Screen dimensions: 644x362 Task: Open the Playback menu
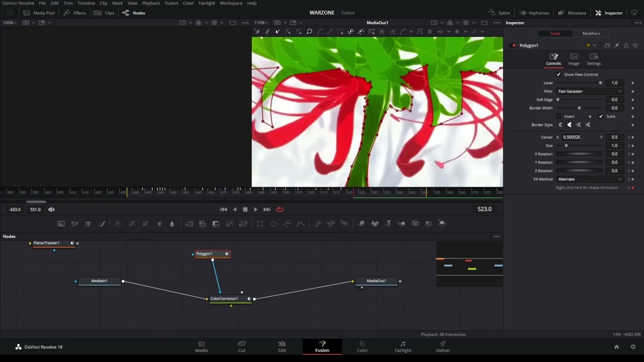coord(151,3)
